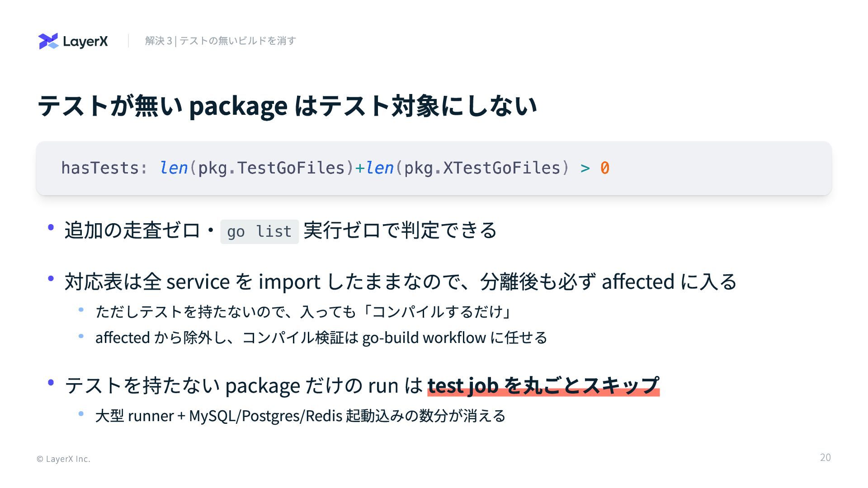Click the highlighted text test job を丸ごとスキップ
The image size is (868, 488).
pos(543,385)
